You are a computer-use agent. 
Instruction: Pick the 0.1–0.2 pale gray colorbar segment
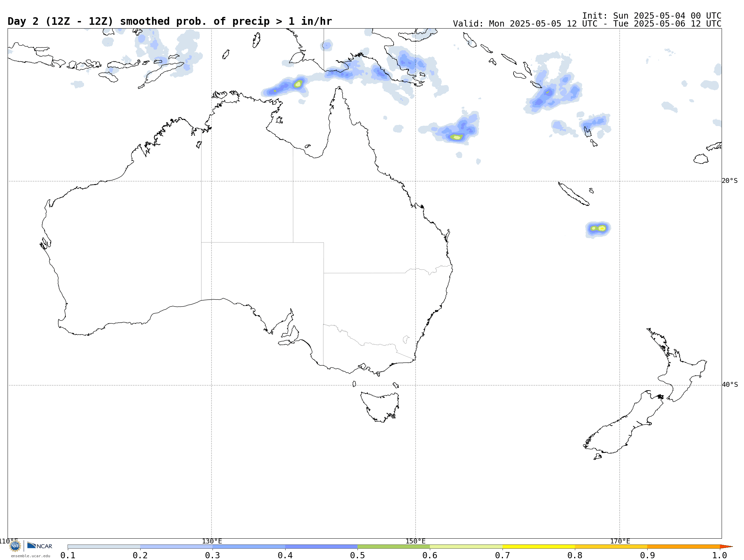(x=104, y=547)
